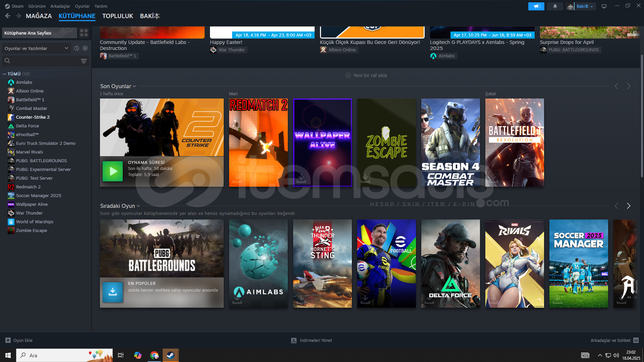The height and width of the screenshot is (362, 644).
Task: Open the Combat Master Season 4 cover
Action: click(450, 142)
